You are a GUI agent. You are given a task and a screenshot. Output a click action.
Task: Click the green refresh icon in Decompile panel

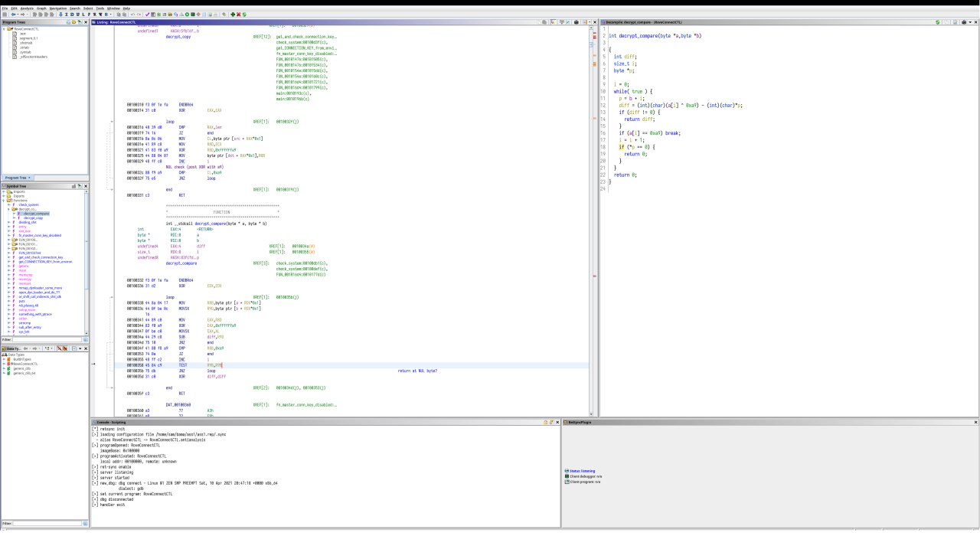(939, 22)
